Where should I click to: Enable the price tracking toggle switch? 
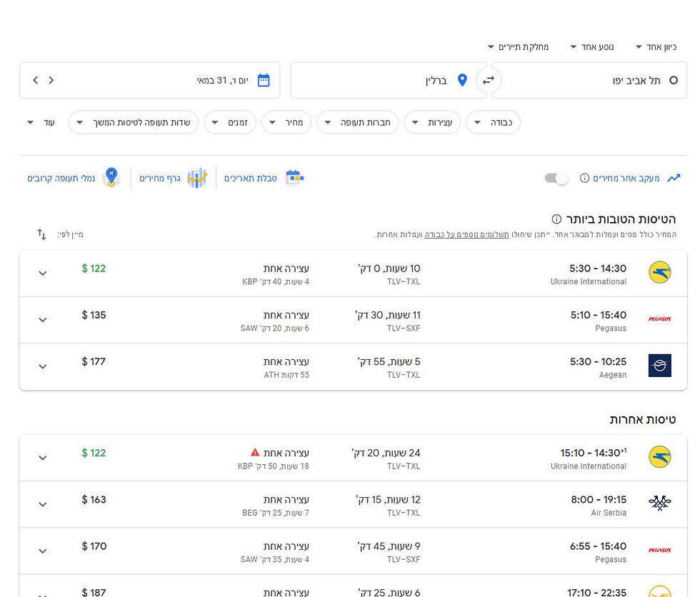(x=556, y=177)
